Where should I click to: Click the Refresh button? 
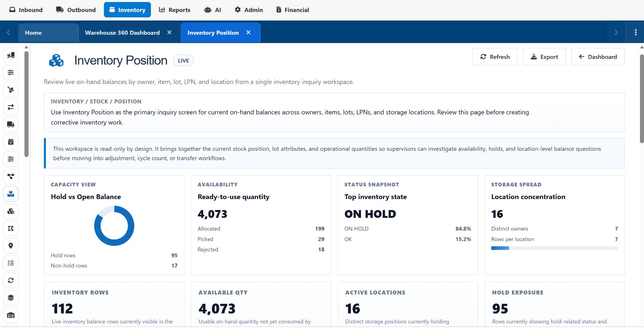tap(495, 57)
